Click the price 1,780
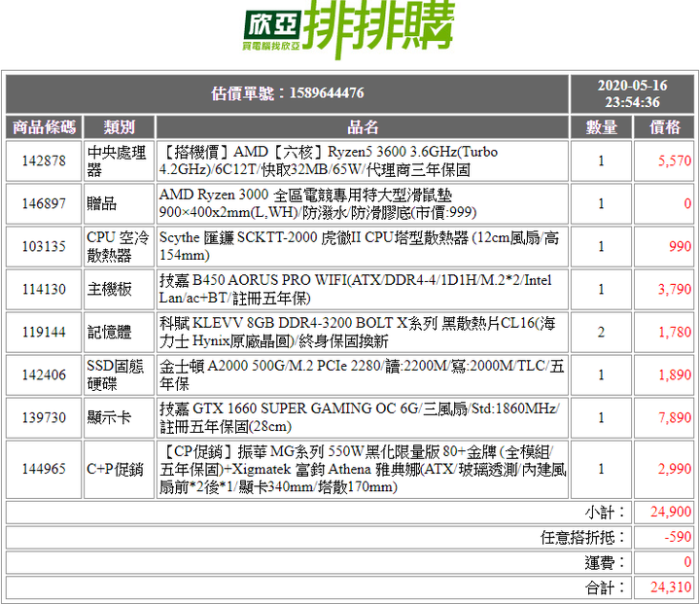The image size is (700, 604). coord(675,333)
